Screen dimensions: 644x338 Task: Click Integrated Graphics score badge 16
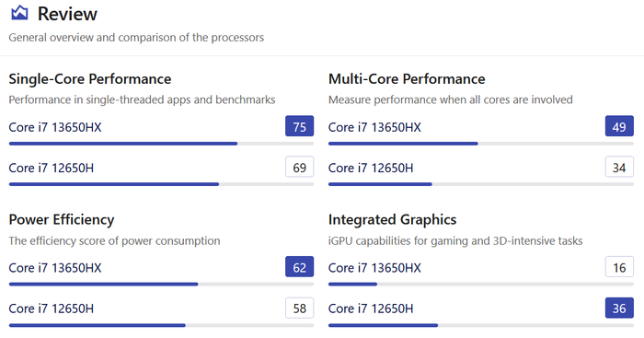[x=619, y=267]
